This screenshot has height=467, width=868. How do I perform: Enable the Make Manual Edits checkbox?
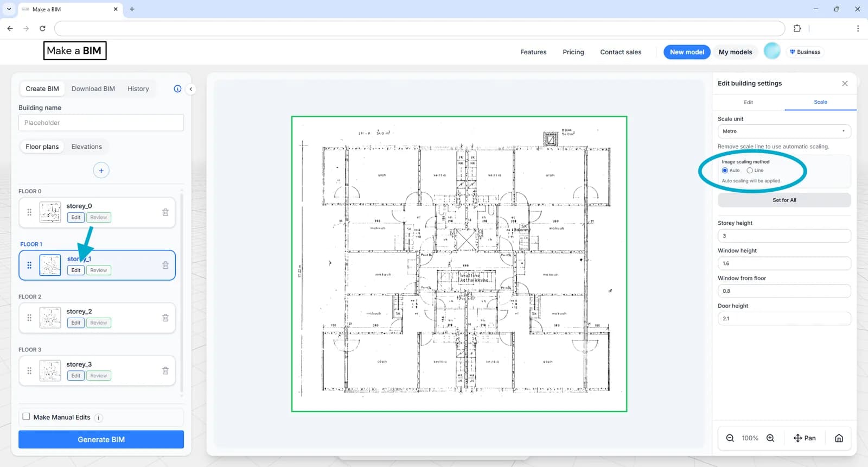click(26, 416)
